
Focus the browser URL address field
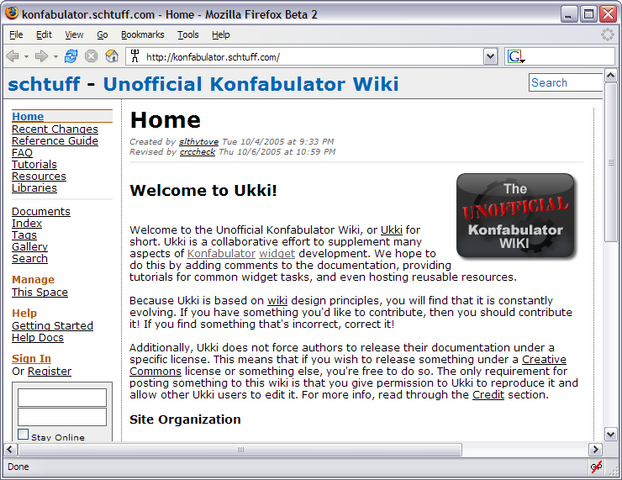coord(313,57)
